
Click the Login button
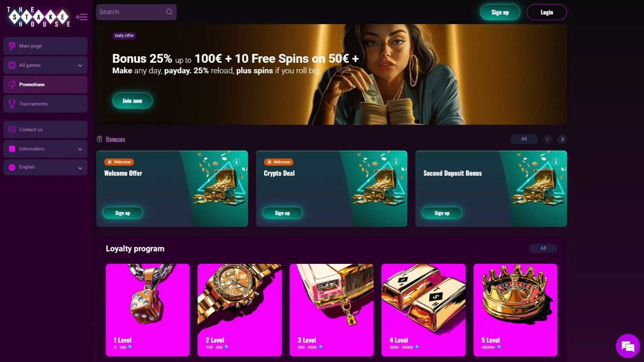click(547, 12)
